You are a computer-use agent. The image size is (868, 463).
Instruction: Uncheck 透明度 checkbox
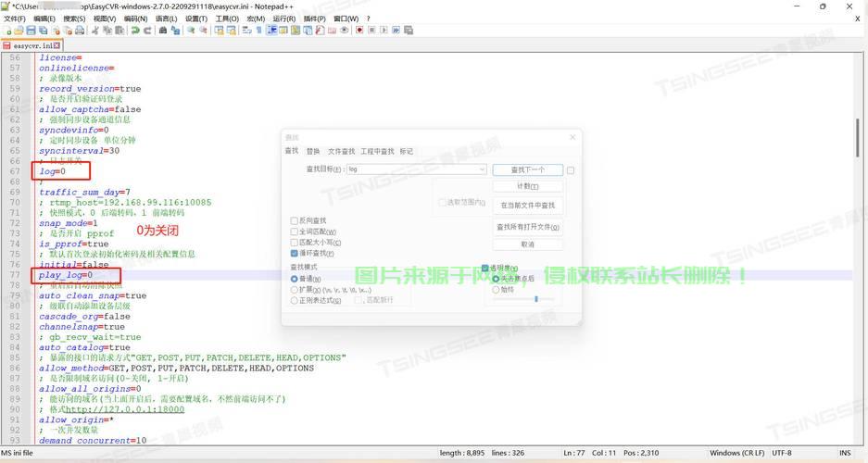pos(484,268)
